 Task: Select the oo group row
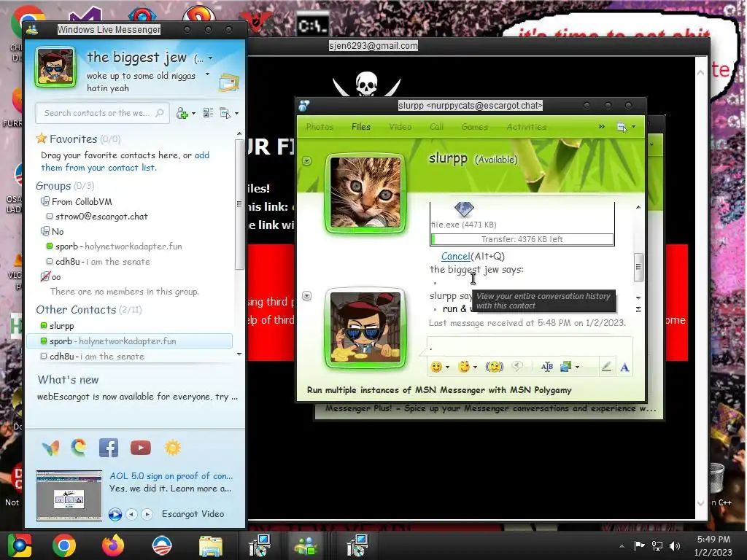(x=51, y=276)
